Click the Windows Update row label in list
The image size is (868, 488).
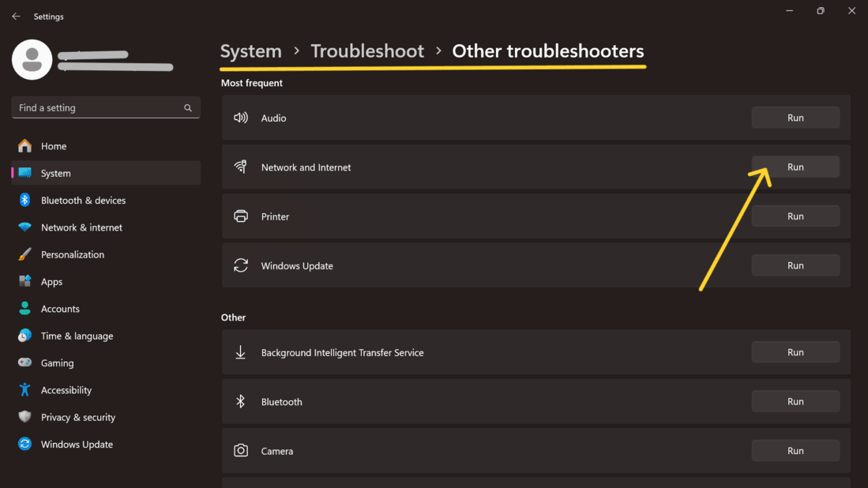(297, 265)
